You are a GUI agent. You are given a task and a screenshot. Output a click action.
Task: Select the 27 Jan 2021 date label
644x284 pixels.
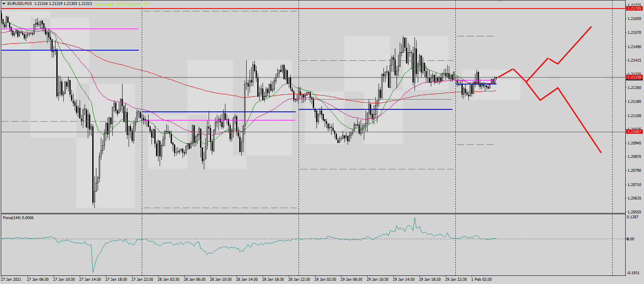point(11,280)
